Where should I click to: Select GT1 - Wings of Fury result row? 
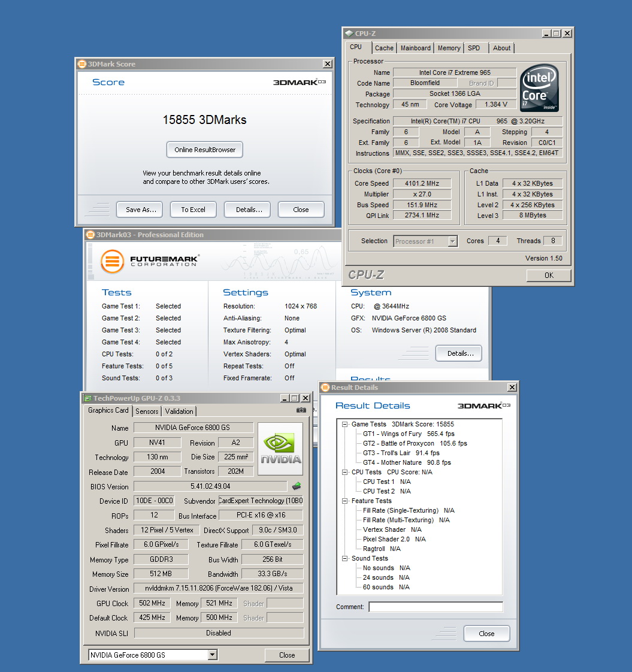[409, 434]
